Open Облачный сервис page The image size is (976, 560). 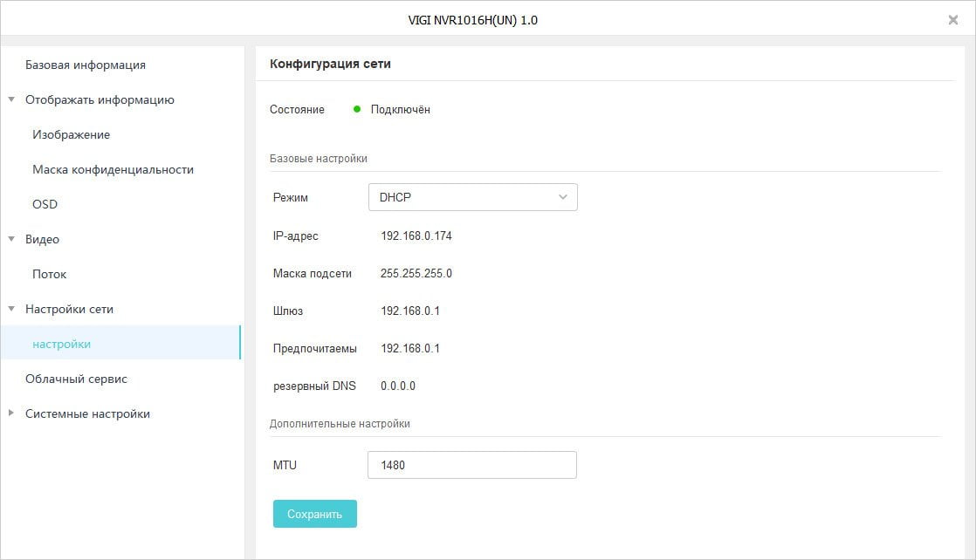(x=76, y=379)
